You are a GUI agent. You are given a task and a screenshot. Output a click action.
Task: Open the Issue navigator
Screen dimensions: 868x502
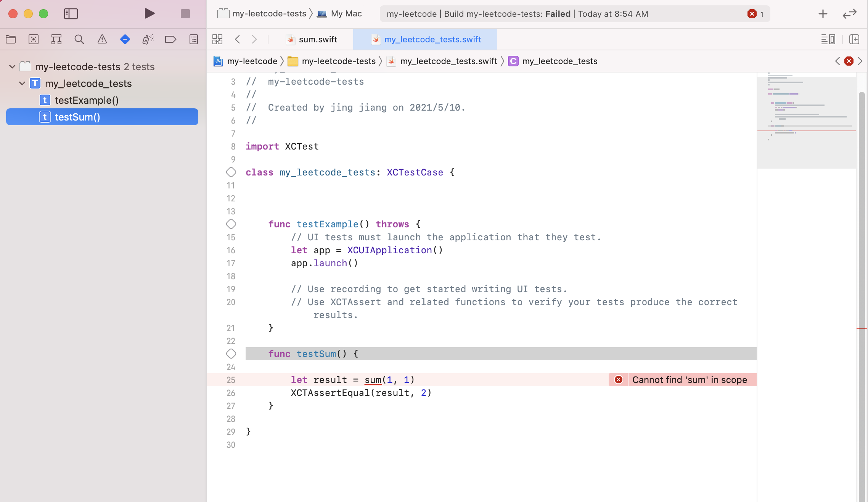(x=102, y=39)
